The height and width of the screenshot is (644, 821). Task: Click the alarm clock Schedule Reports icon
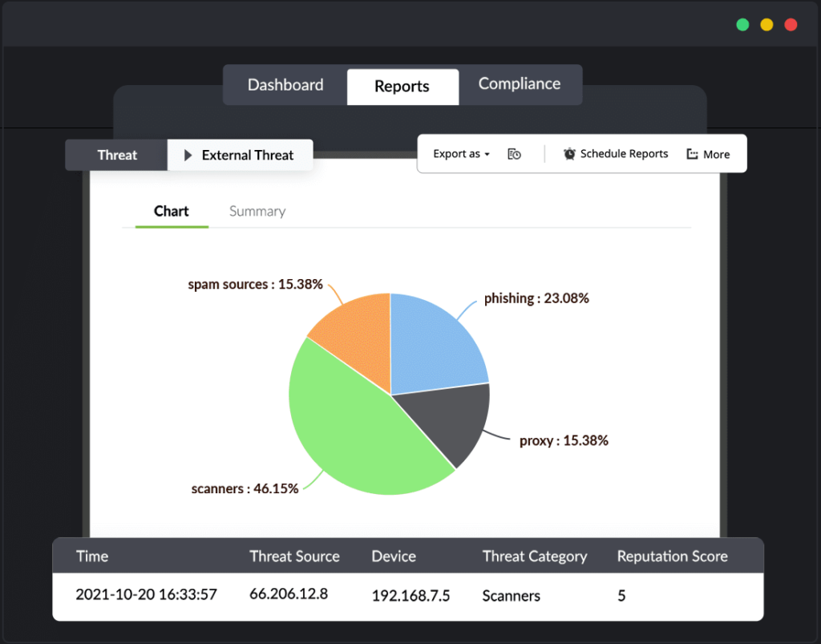569,153
